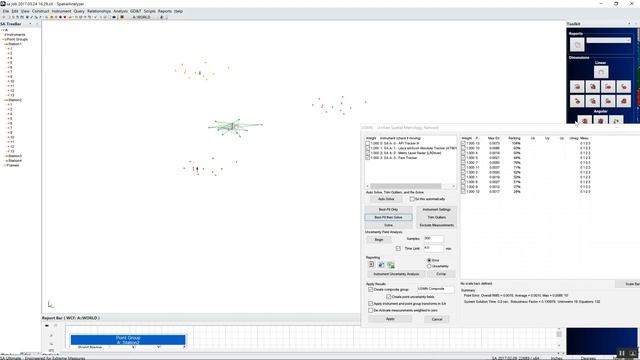Click the Best-Fit Only button
Screen dimensions: 640x360
(x=388, y=209)
